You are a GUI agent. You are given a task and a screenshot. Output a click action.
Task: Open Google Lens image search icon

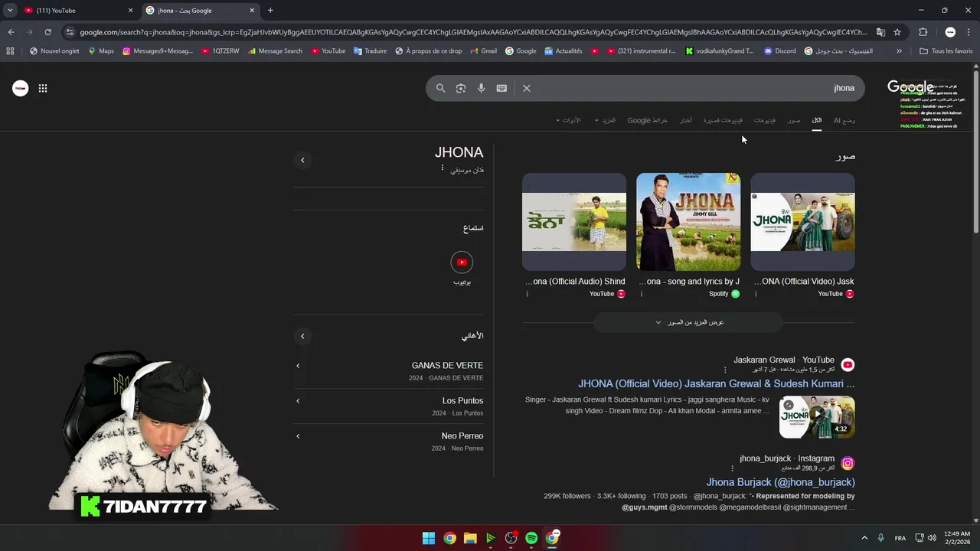click(x=461, y=88)
